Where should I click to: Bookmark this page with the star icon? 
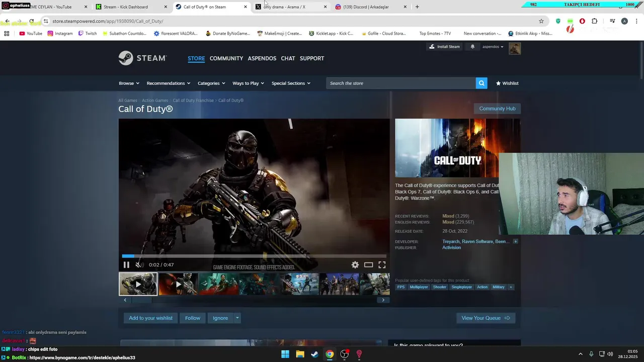point(541,21)
